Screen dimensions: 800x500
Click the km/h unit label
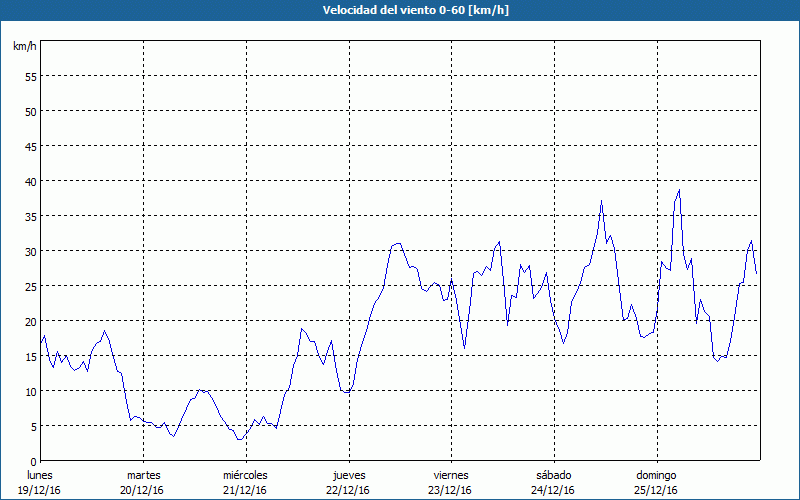23,47
